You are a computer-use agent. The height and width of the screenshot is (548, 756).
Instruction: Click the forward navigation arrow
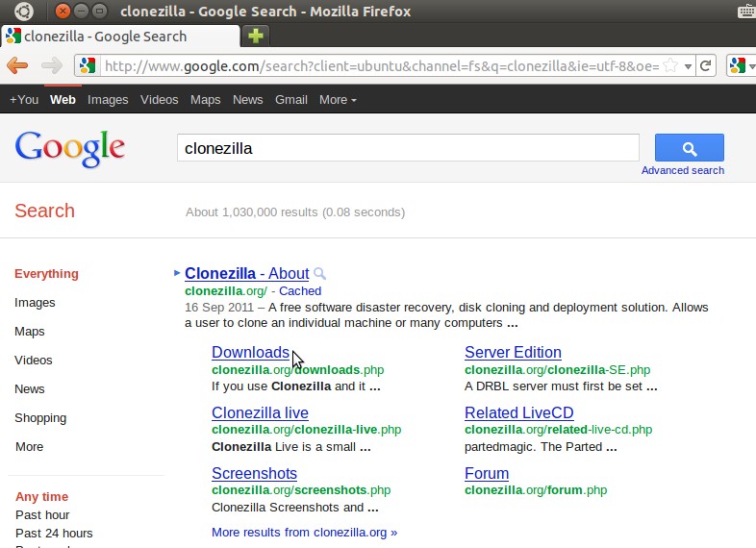(x=52, y=65)
